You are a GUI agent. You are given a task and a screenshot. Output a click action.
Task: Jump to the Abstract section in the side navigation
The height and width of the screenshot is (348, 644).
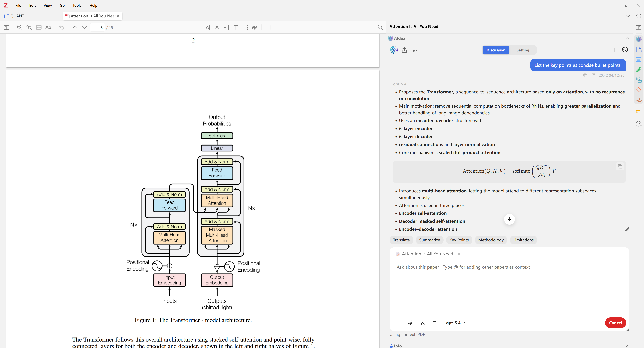pos(638,60)
